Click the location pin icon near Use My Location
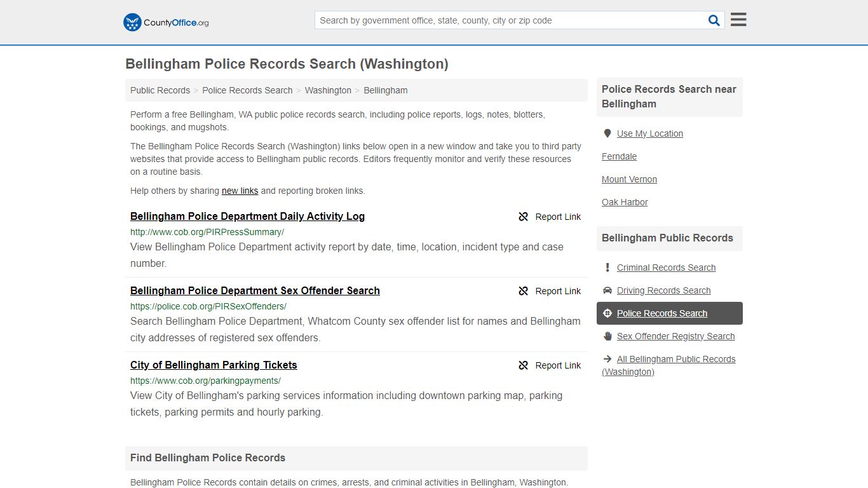Viewport: 868px width, 488px height. coord(607,133)
